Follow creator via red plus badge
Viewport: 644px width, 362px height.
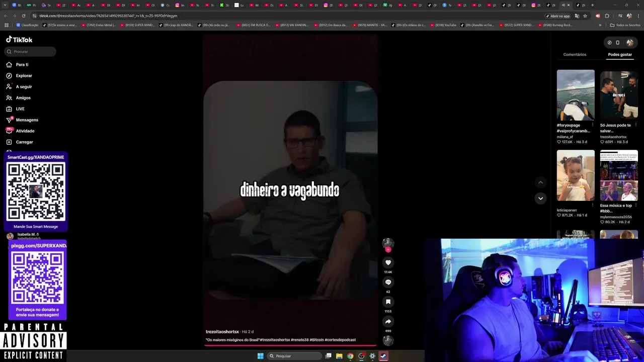tap(388, 249)
